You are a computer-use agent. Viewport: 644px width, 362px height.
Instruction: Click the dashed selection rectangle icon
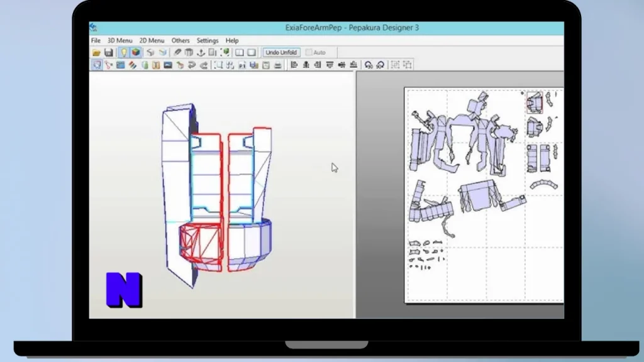point(218,65)
